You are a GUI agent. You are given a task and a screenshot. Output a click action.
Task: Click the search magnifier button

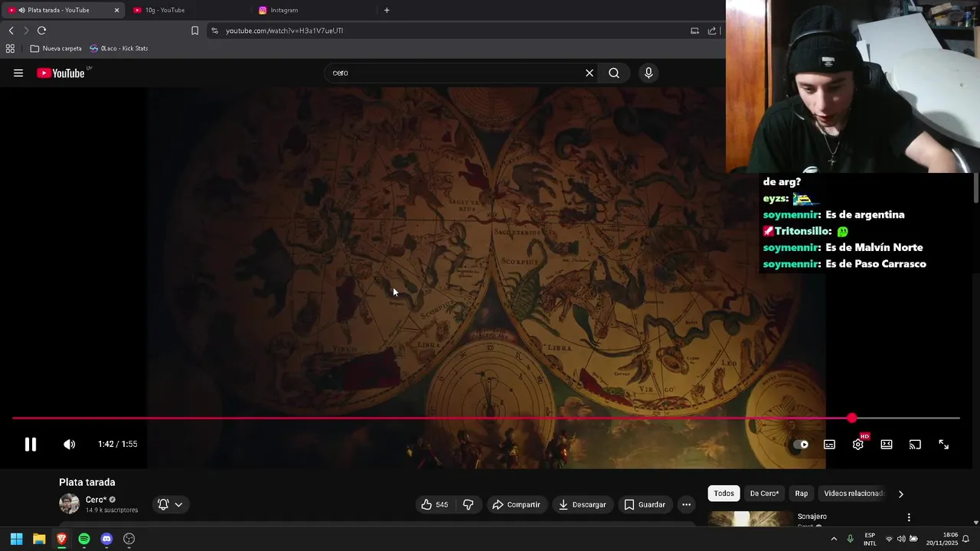coord(614,73)
